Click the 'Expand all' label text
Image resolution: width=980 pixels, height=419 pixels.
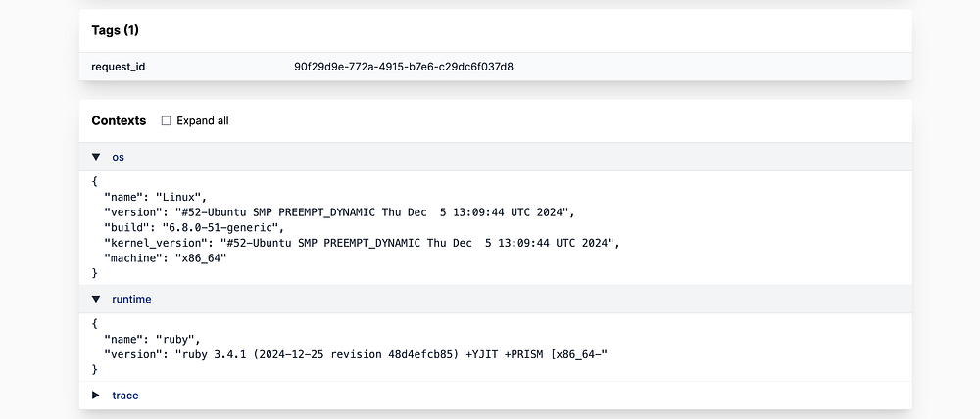[203, 121]
